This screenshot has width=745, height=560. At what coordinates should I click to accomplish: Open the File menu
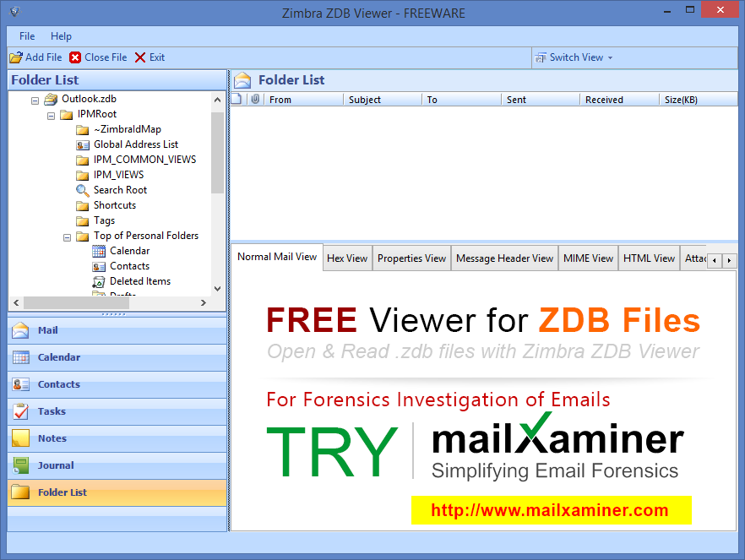[27, 36]
